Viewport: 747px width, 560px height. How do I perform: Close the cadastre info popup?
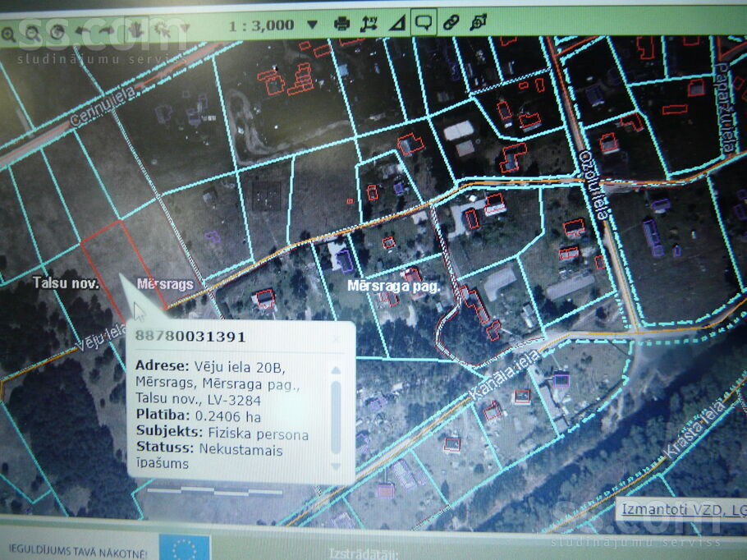[x=335, y=338]
